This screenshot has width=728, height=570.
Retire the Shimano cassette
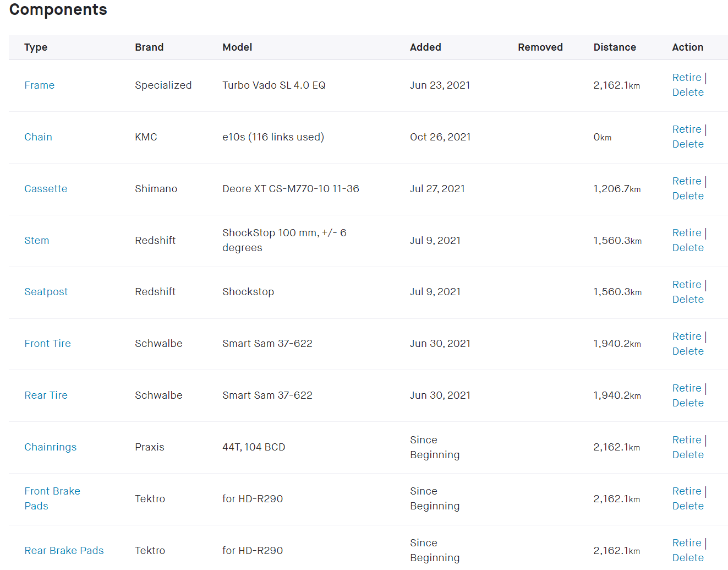[x=686, y=181]
